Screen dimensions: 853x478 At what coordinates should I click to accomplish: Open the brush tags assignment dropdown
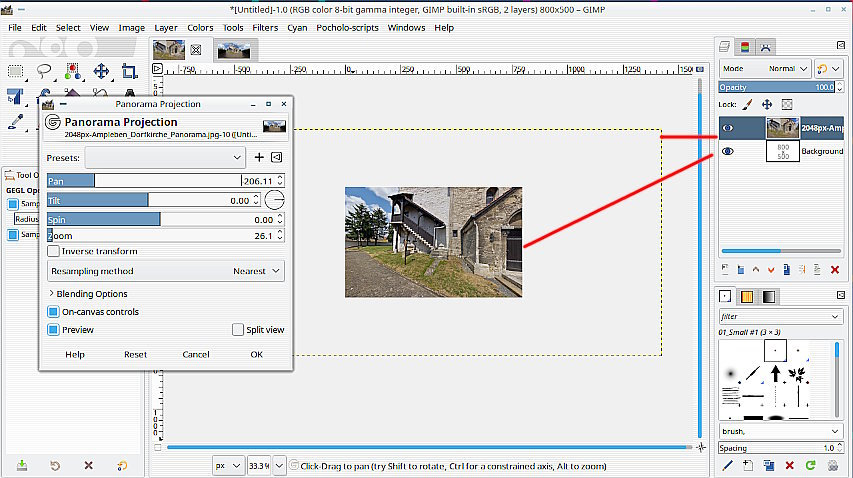pos(780,431)
